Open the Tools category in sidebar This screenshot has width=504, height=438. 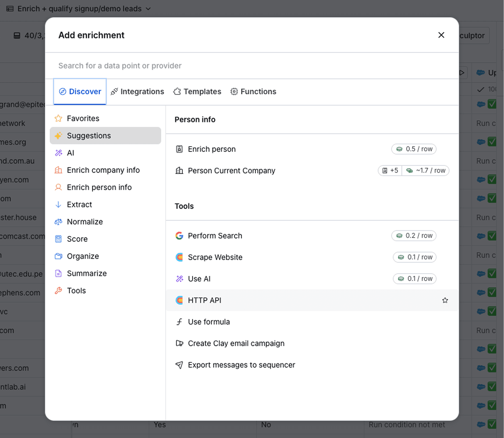(x=105, y=291)
